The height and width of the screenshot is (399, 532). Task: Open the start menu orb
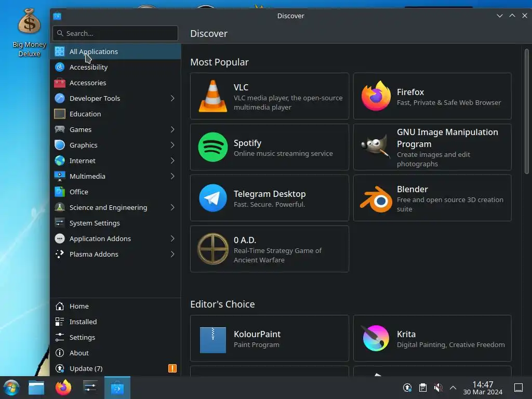pyautogui.click(x=11, y=388)
